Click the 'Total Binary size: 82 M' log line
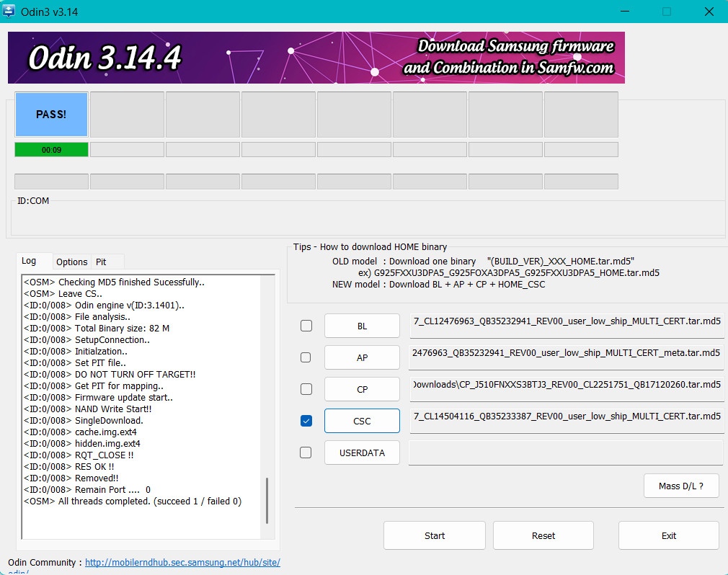Screen dimensions: 728x575 pos(97,328)
